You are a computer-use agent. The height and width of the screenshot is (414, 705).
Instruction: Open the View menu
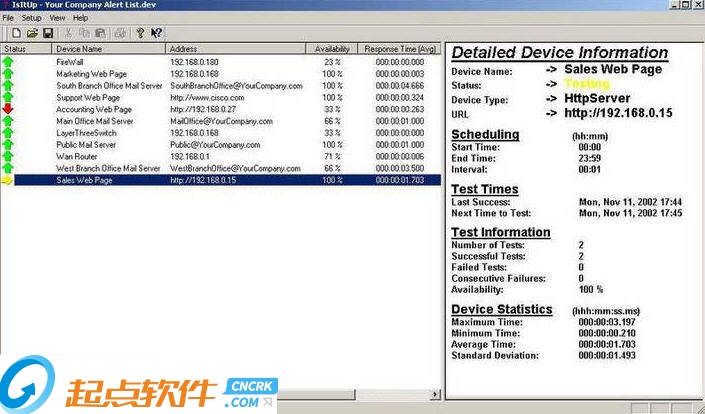tap(57, 18)
